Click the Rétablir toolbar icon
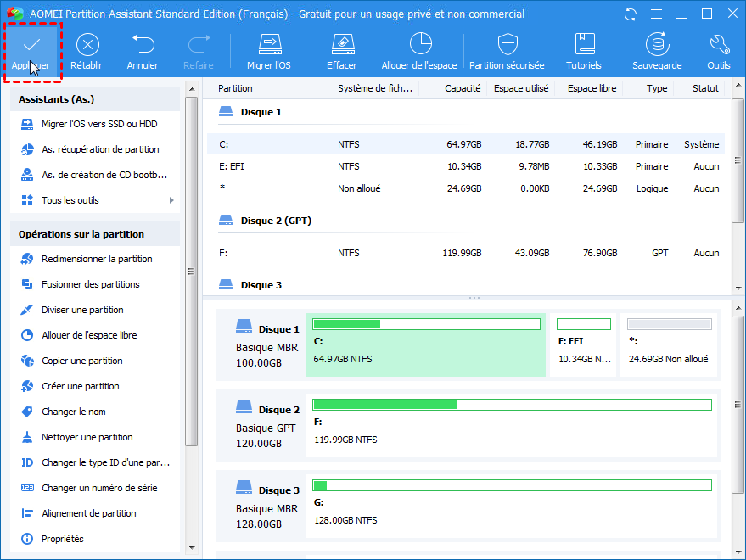 (87, 45)
